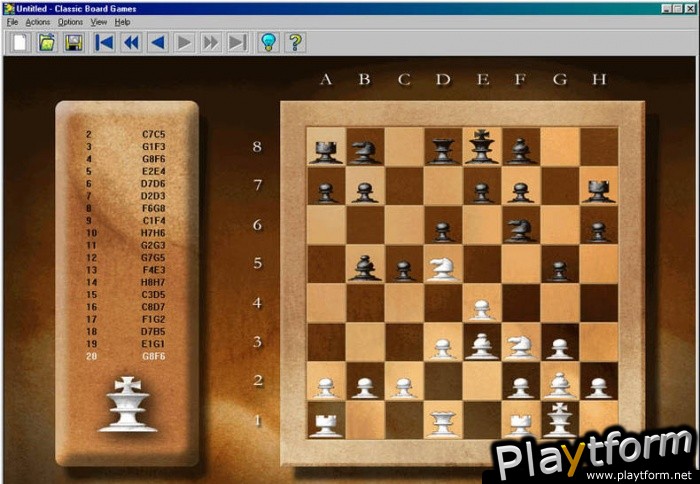This screenshot has height=484, width=700.
Task: Select the white queen on D1
Action: 443,424
